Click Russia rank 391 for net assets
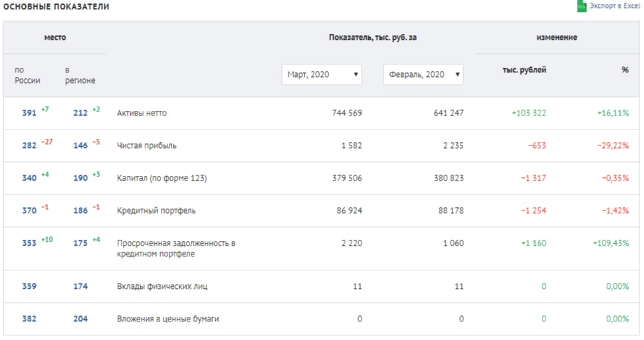The width and height of the screenshot is (644, 340). click(29, 113)
